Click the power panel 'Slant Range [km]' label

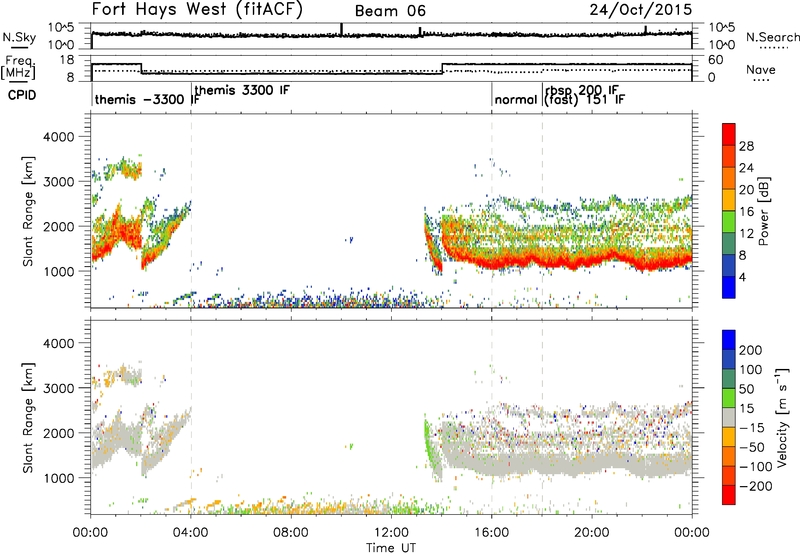[28, 211]
